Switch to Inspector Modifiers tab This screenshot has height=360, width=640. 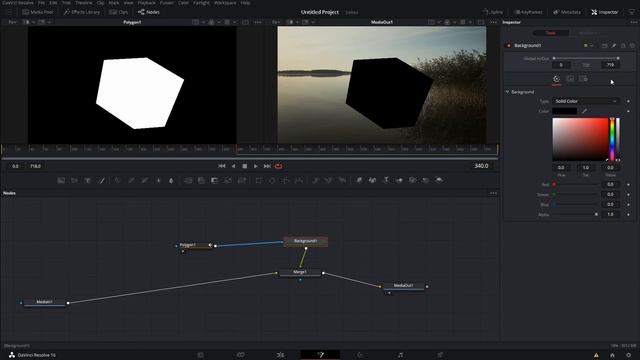[x=587, y=33]
